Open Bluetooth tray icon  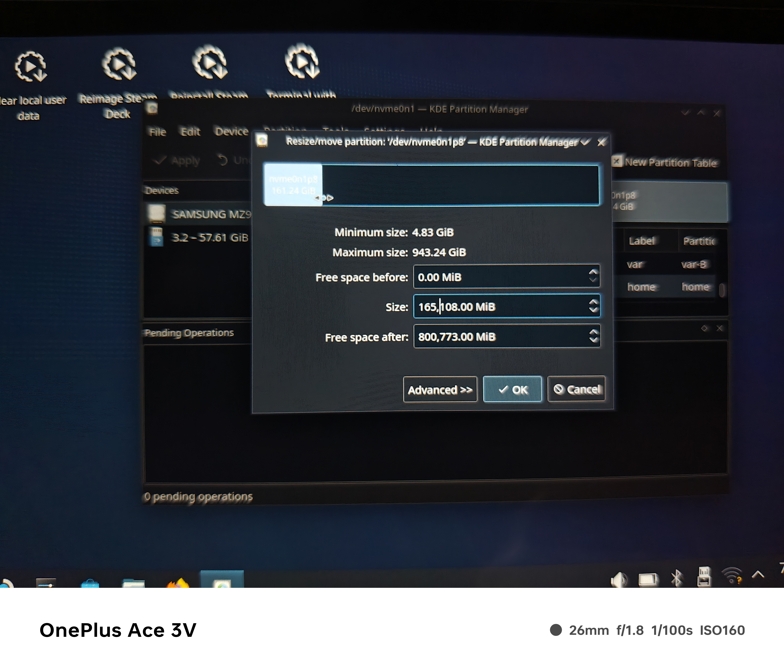[x=677, y=578]
